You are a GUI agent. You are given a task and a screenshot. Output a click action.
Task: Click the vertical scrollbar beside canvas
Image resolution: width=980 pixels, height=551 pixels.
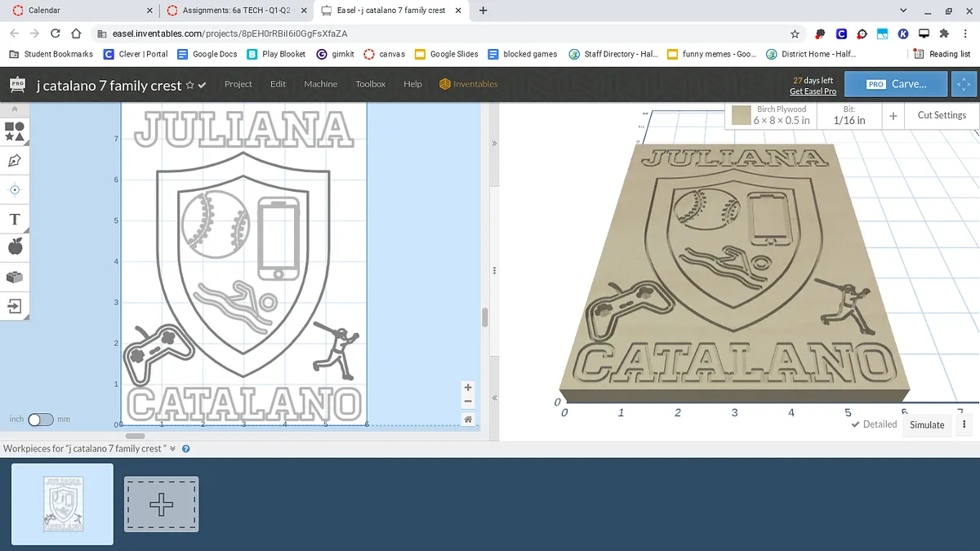click(484, 318)
